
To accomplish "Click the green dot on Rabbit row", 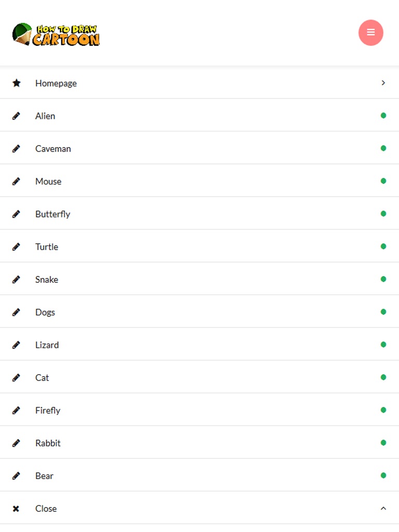I will coord(383,443).
